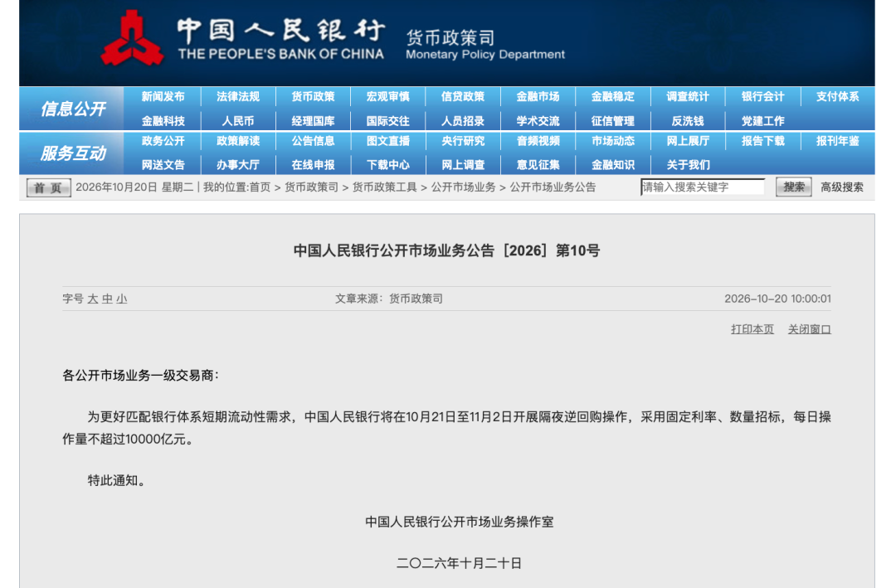Go to 政策解读

tap(238, 140)
